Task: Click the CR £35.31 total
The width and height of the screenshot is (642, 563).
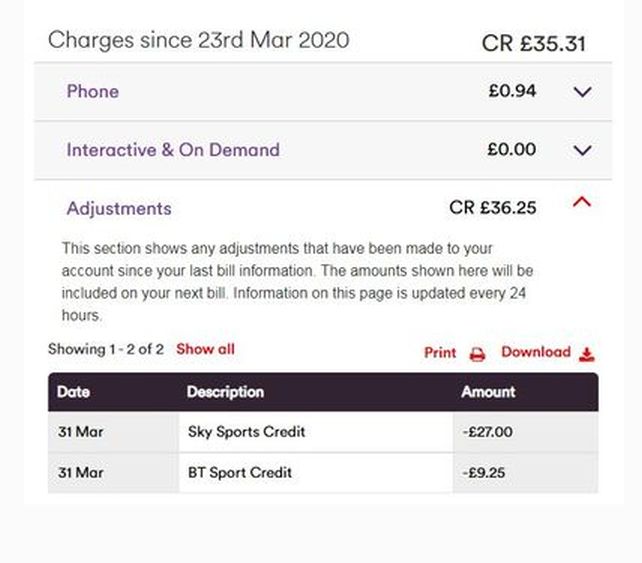Action: tap(533, 43)
